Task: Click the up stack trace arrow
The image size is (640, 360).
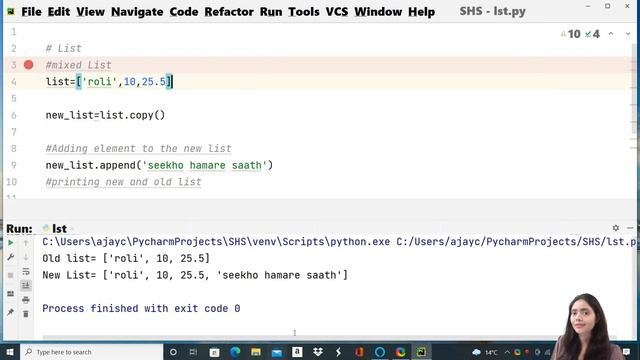Action: 26,243
